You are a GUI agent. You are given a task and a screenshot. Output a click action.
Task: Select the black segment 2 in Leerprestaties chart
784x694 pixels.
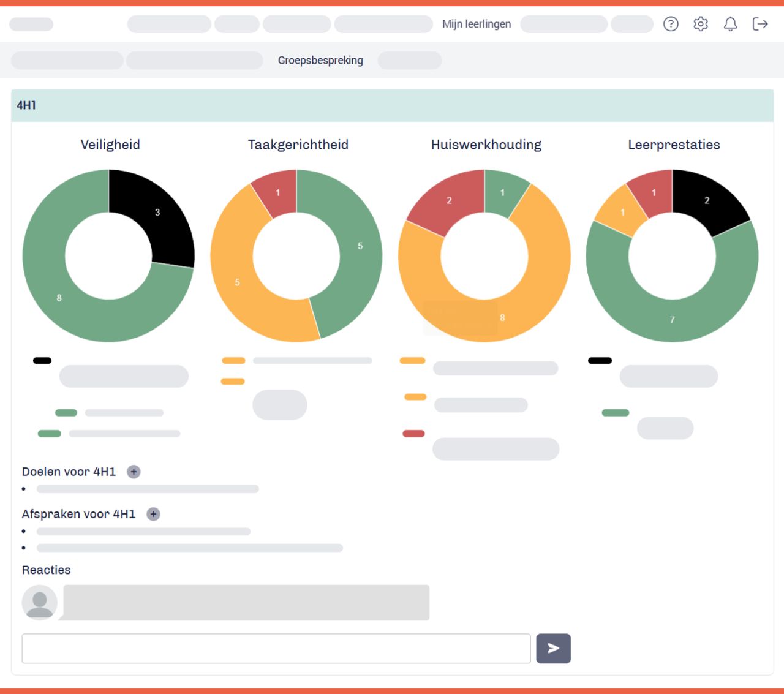pyautogui.click(x=707, y=200)
